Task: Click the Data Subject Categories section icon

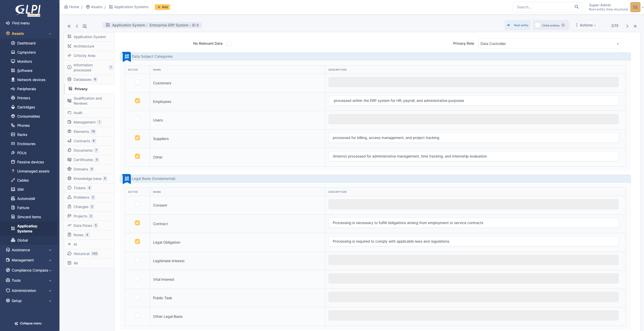Action: (127, 56)
